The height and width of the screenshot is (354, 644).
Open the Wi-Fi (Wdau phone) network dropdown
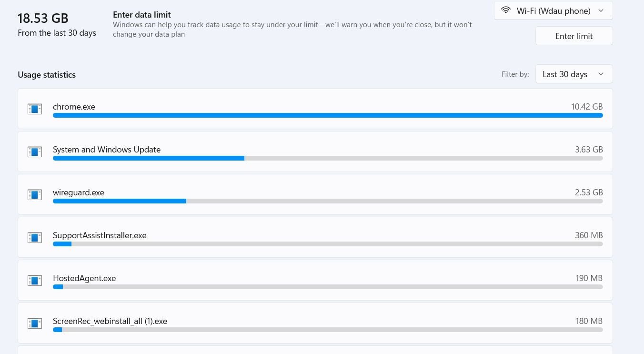553,10
